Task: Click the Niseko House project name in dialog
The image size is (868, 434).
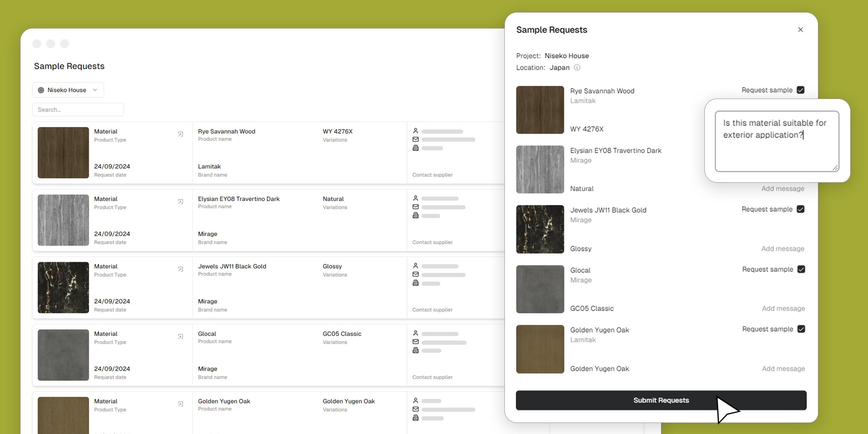Action: pos(567,56)
